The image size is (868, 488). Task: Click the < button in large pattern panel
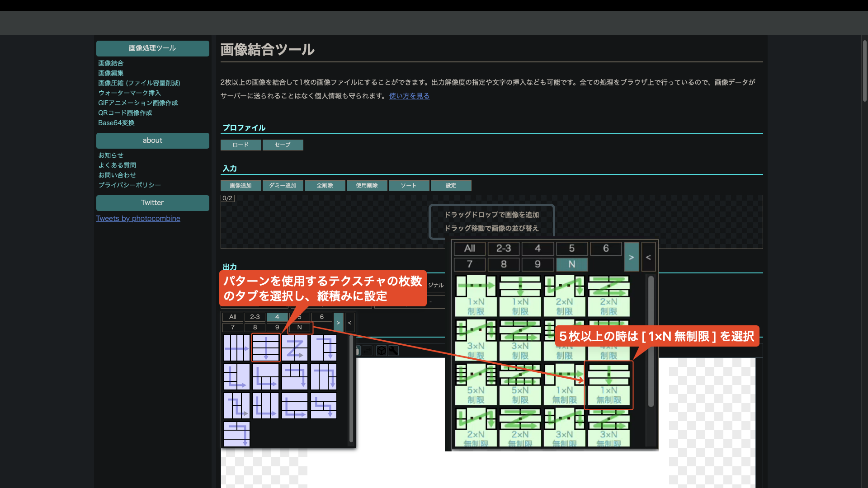648,257
